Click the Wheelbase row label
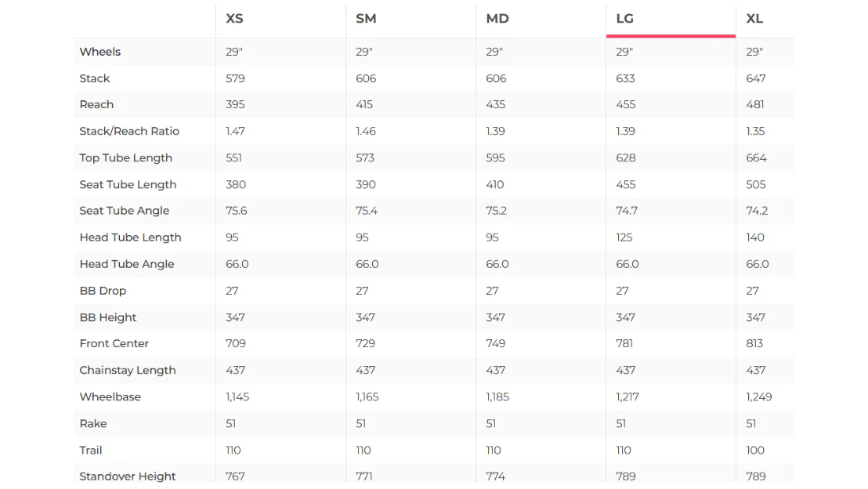This screenshot has width=868, height=489. click(x=110, y=397)
